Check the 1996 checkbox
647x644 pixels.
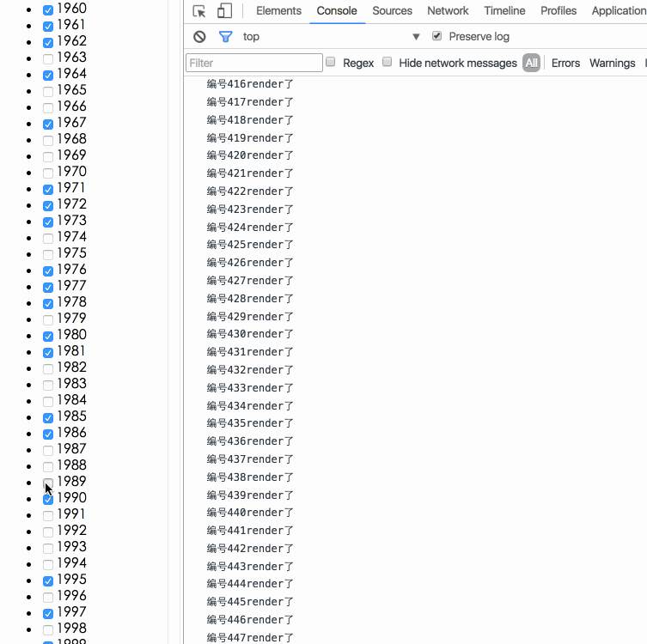[48, 598]
